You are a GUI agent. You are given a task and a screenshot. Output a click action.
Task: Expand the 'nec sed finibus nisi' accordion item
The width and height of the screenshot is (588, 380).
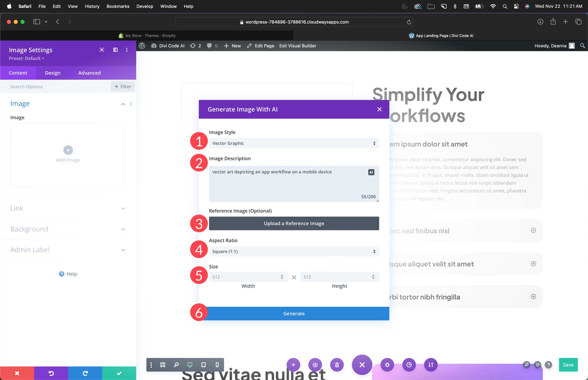(x=533, y=230)
